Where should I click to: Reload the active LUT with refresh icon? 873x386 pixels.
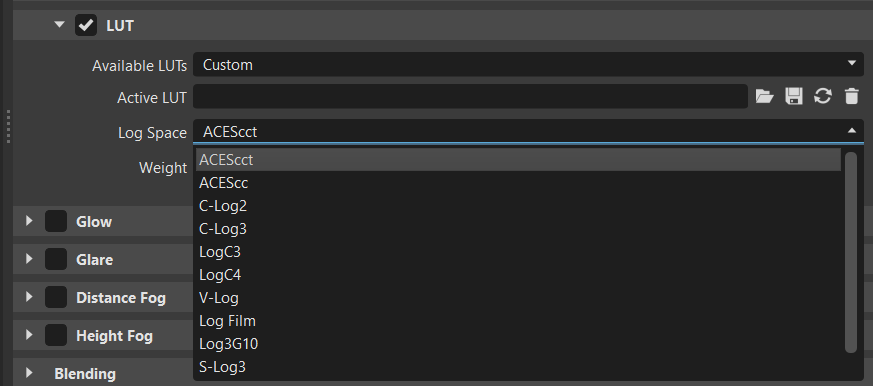point(822,97)
